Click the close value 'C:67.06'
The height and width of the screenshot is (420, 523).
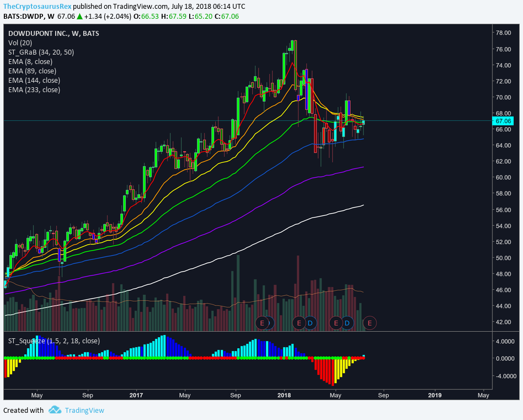pos(227,17)
